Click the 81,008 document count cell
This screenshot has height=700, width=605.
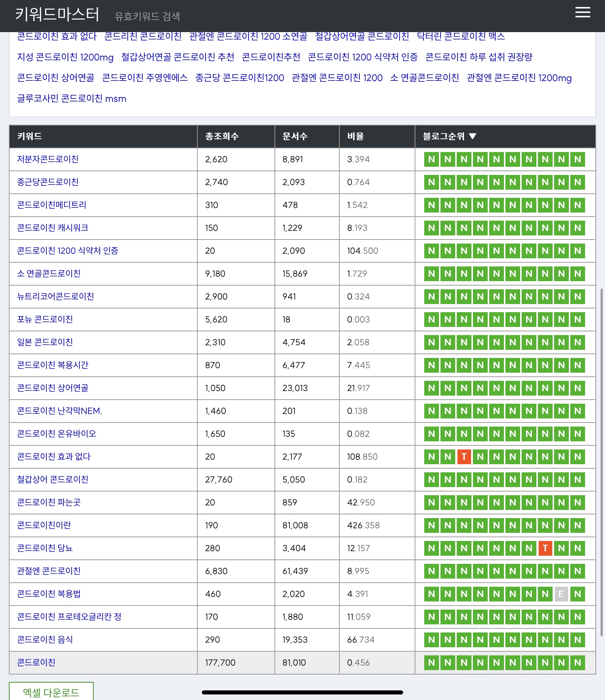pyautogui.click(x=307, y=525)
